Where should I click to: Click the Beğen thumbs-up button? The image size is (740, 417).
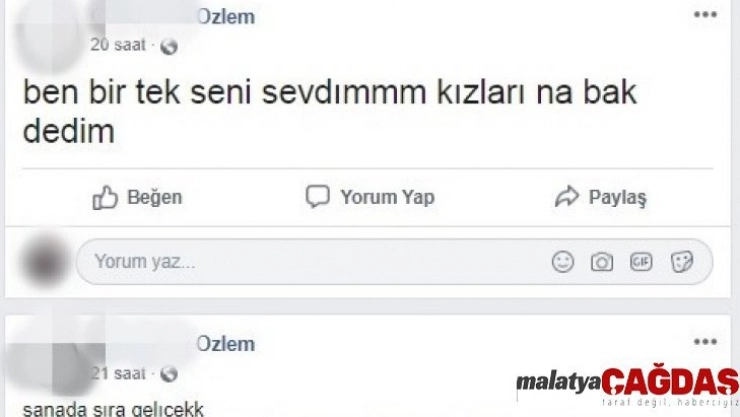tap(138, 197)
